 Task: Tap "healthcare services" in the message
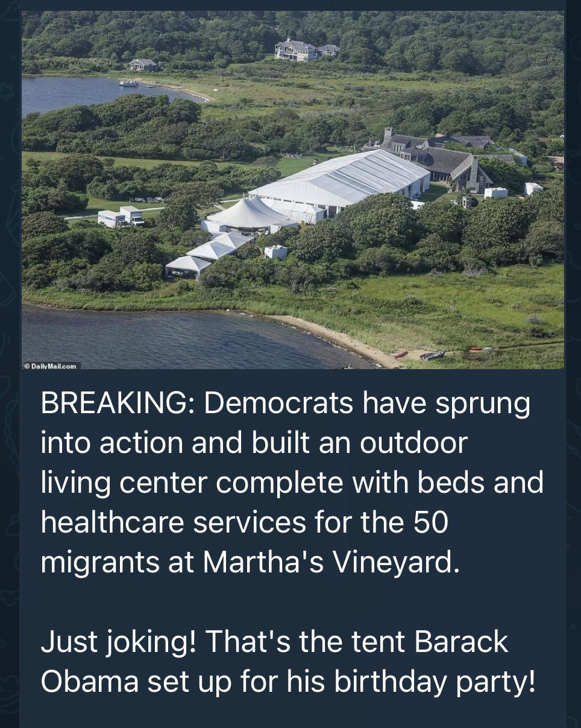(x=174, y=523)
